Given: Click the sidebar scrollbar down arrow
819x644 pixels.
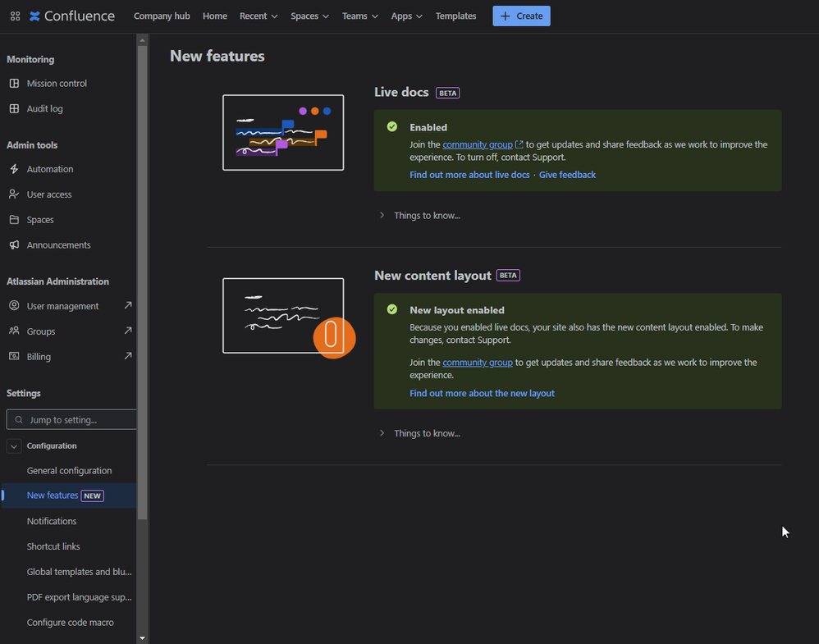Looking at the screenshot, I should coord(142,638).
